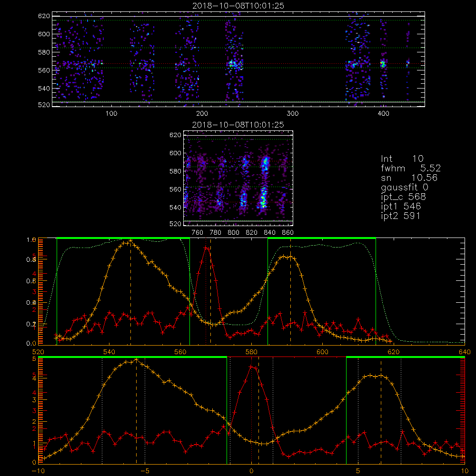The width and height of the screenshot is (476, 476).
Task: Click the orange curve's highest peak in the bottom plot
Action: coord(136,359)
